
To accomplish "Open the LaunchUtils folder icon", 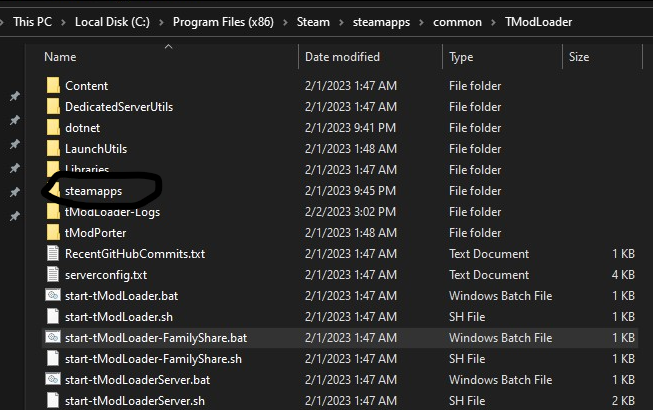I will point(53,149).
